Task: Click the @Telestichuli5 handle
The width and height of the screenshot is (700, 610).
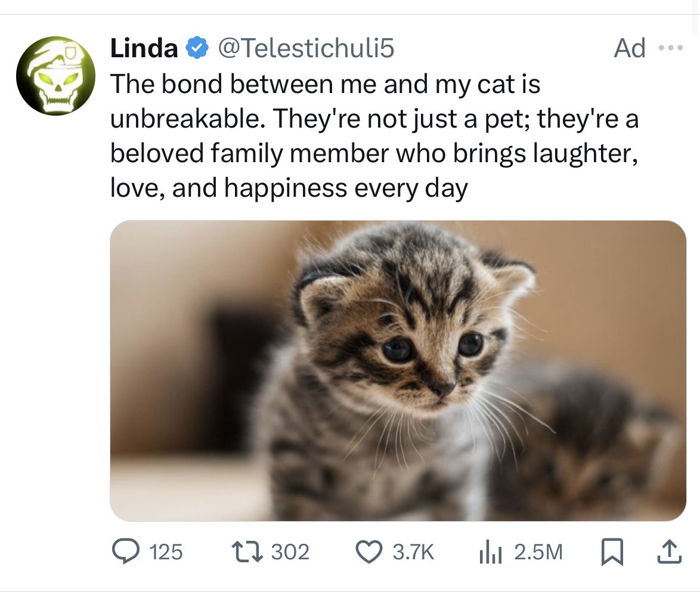Action: 306,48
